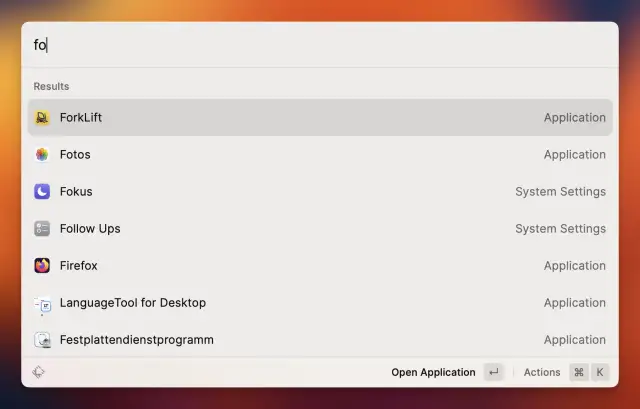
Task: Click the Festplattendienstprogramm disk icon
Action: pos(42,340)
